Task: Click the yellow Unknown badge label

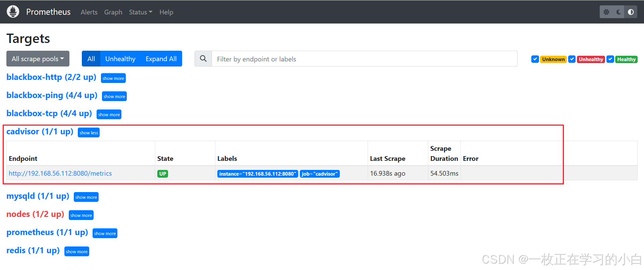Action: (x=553, y=59)
